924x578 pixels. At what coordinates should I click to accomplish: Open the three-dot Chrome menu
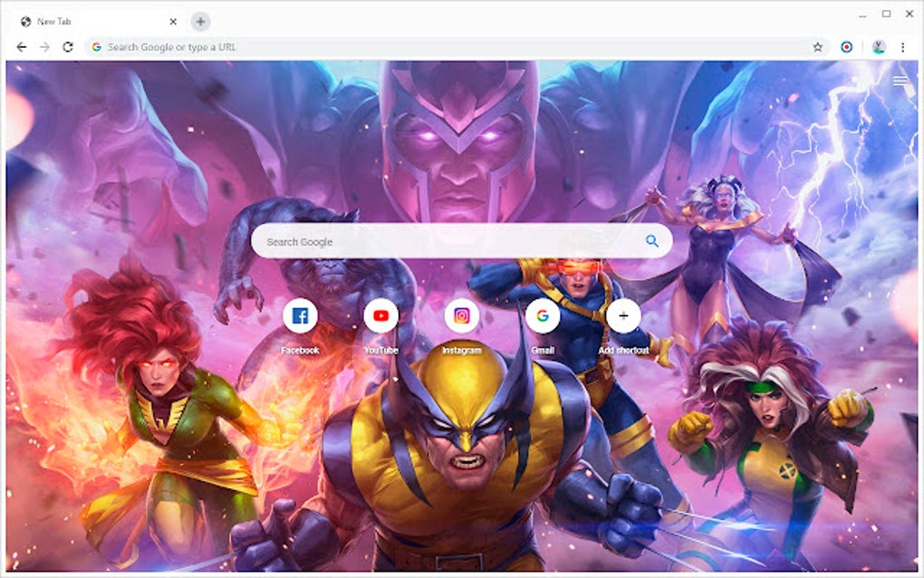902,47
